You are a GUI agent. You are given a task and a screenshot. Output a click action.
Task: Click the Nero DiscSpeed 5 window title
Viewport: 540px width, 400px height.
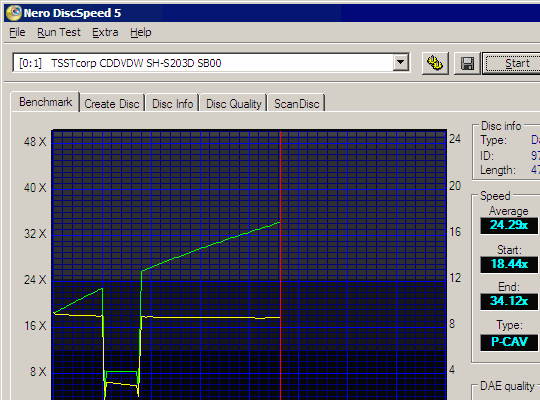72,13
